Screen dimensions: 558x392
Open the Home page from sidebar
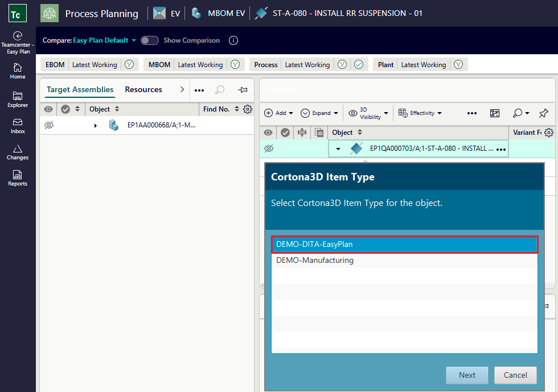[x=18, y=71]
